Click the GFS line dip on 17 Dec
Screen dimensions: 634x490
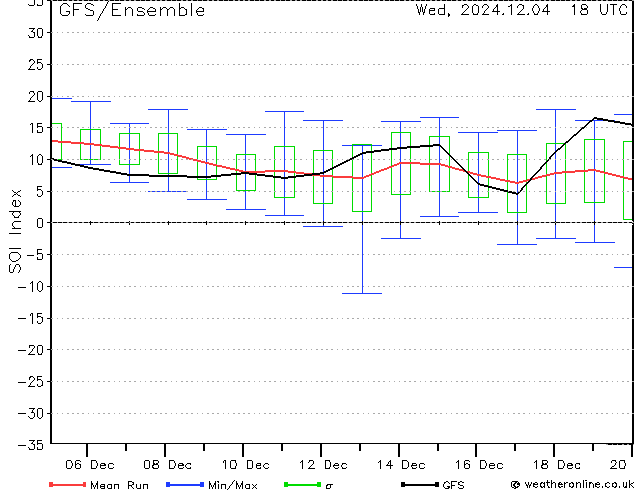517,194
